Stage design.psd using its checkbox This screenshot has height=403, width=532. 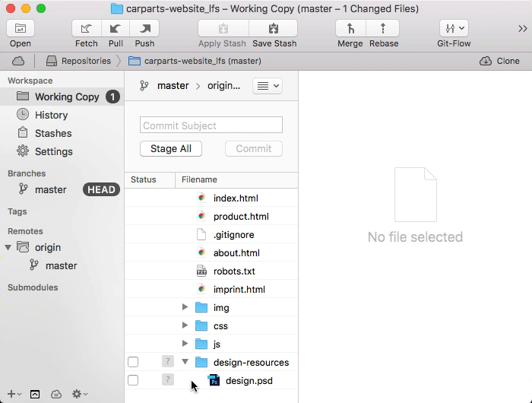[x=133, y=380]
